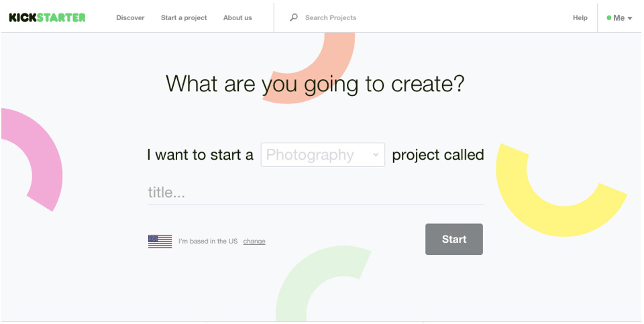Click into the project title field
The image size is (644, 324).
tap(315, 193)
